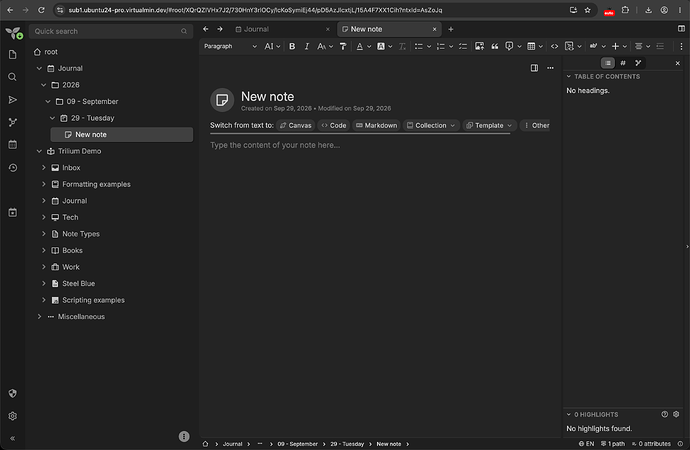The image size is (690, 450).
Task: Click the new note icon in left launcher
Action: [12, 54]
